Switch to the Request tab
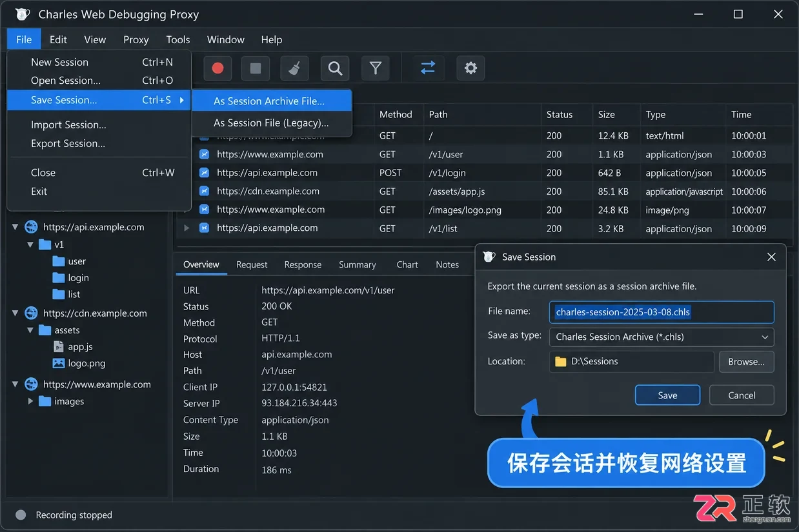Screen dimensions: 799x532 [x=252, y=264]
